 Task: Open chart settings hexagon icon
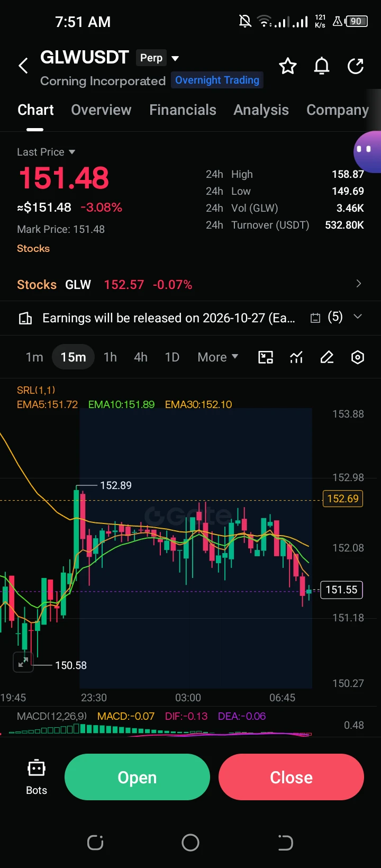[358, 357]
